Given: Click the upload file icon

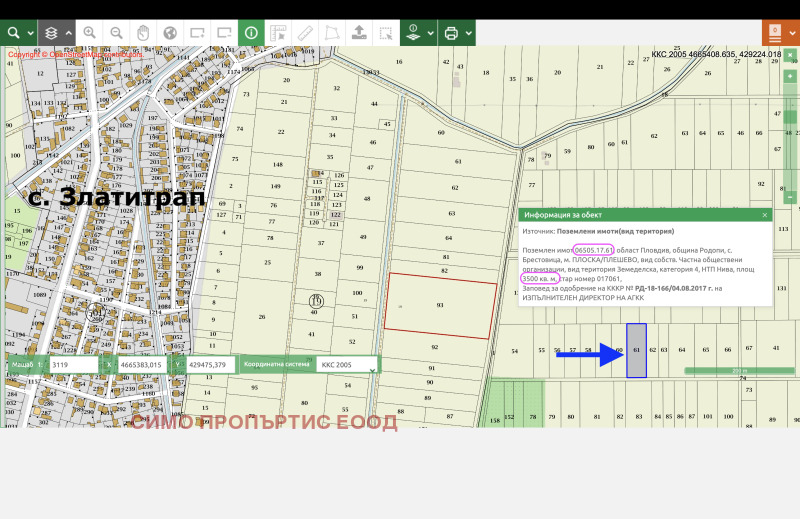Looking at the screenshot, I should [359, 33].
